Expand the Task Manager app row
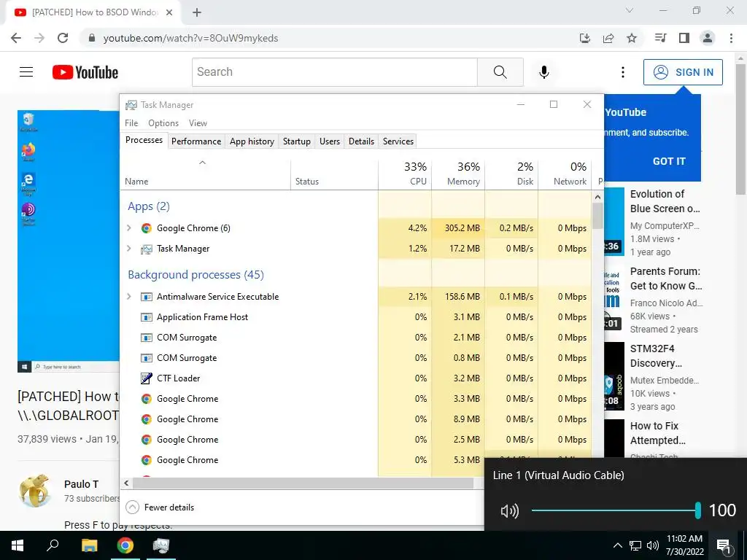 (x=128, y=249)
